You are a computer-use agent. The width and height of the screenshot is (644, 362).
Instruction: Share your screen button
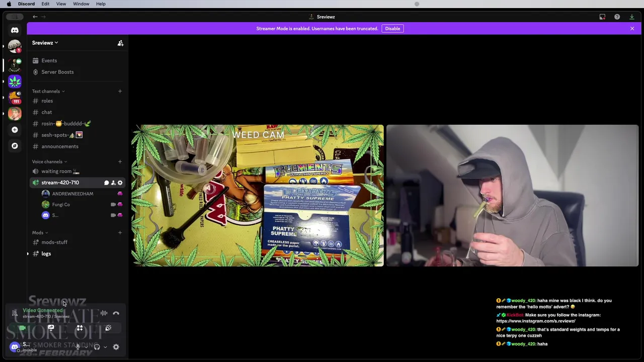tap(51, 328)
